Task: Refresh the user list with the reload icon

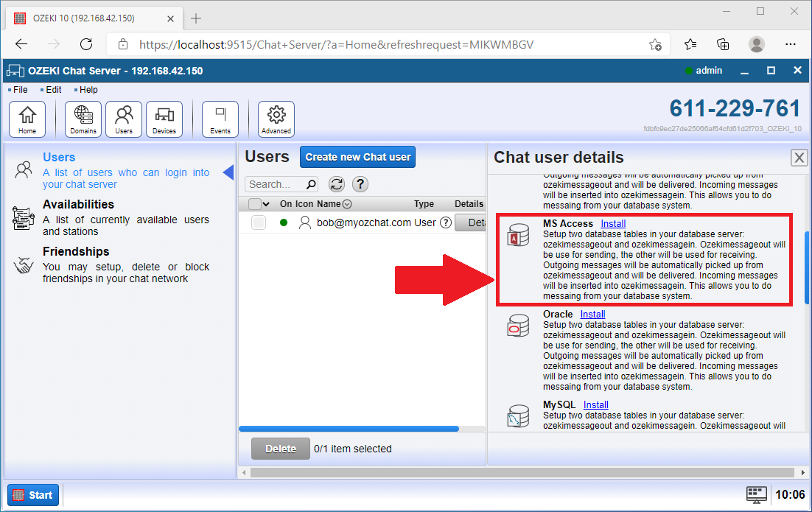Action: click(x=337, y=183)
